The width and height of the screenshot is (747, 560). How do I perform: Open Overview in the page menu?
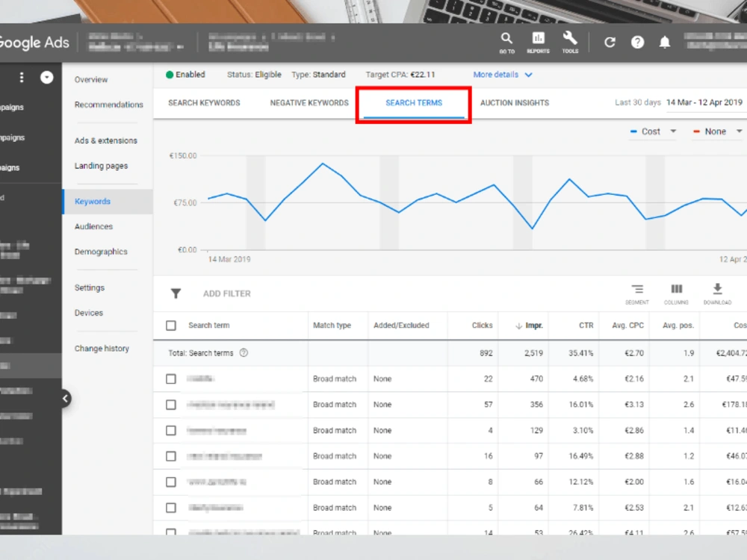pyautogui.click(x=91, y=80)
